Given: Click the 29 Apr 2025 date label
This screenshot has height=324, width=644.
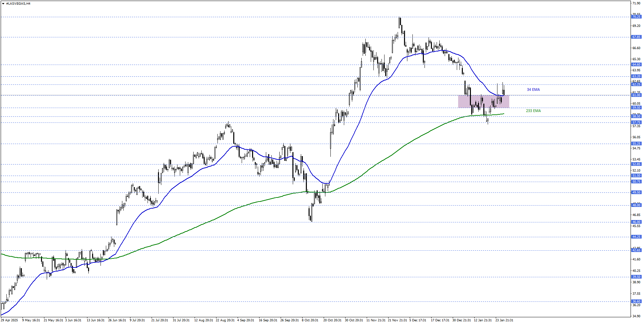Looking at the screenshot, I should [x=9, y=320].
